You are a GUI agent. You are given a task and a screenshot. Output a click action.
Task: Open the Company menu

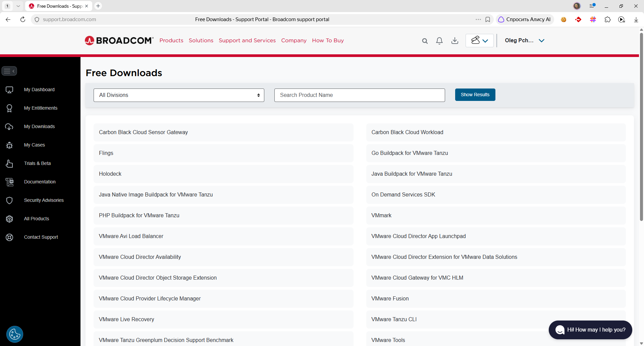(x=294, y=41)
